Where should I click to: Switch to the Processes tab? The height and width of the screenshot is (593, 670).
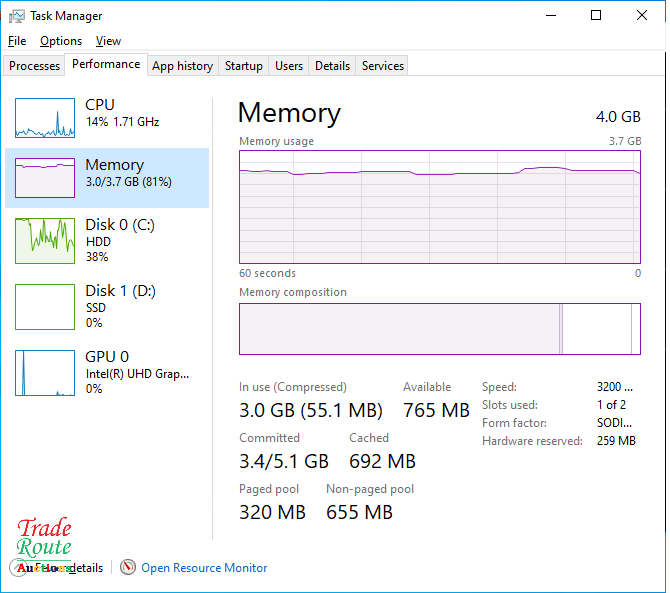pyautogui.click(x=35, y=66)
